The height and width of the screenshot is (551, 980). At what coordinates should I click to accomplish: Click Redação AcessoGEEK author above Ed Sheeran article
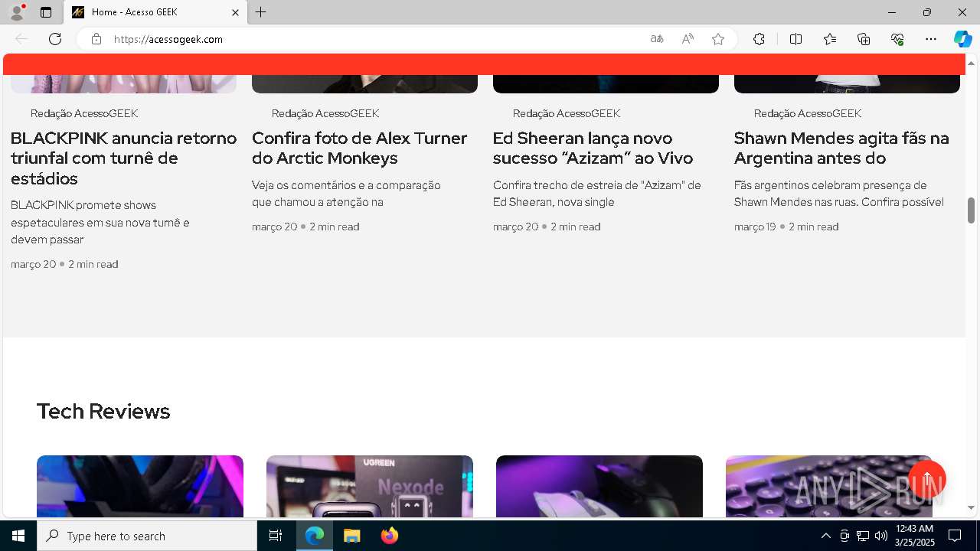(567, 113)
